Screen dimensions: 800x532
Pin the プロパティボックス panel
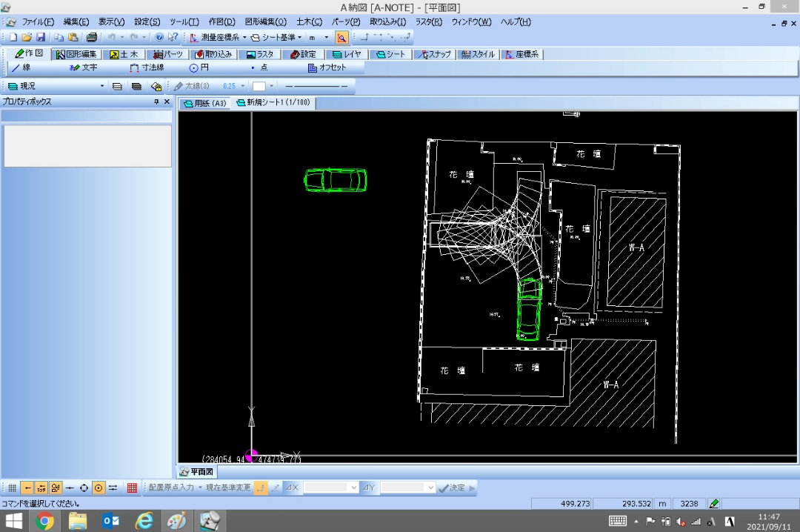156,102
